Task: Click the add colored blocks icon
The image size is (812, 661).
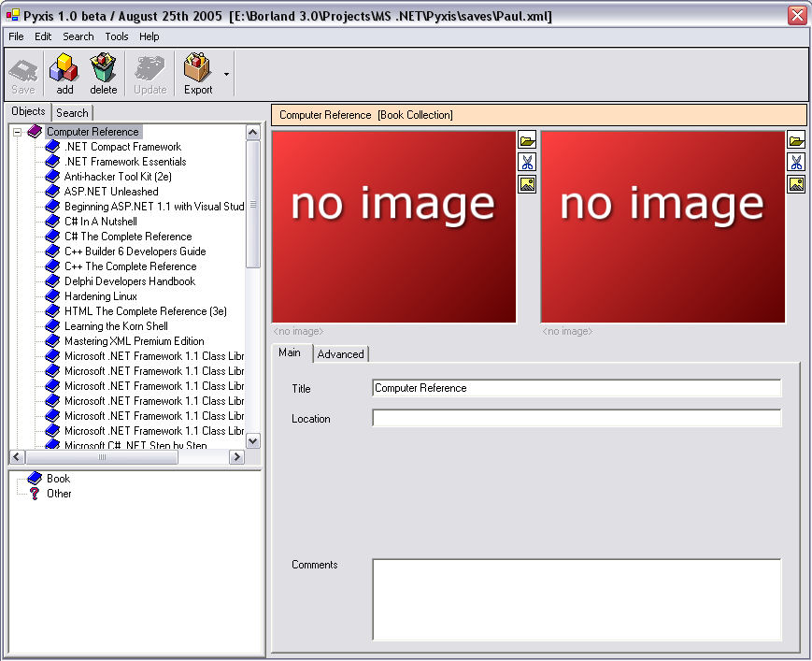Action: tap(64, 68)
